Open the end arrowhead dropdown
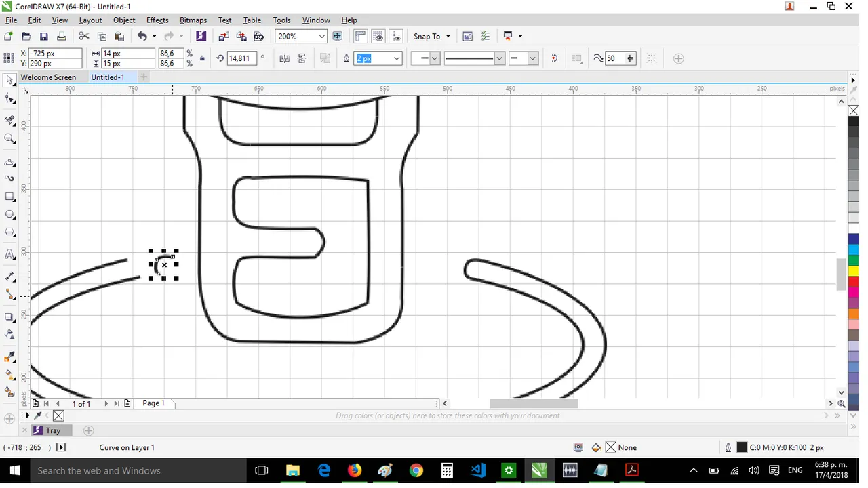The image size is (868, 488). click(x=532, y=59)
